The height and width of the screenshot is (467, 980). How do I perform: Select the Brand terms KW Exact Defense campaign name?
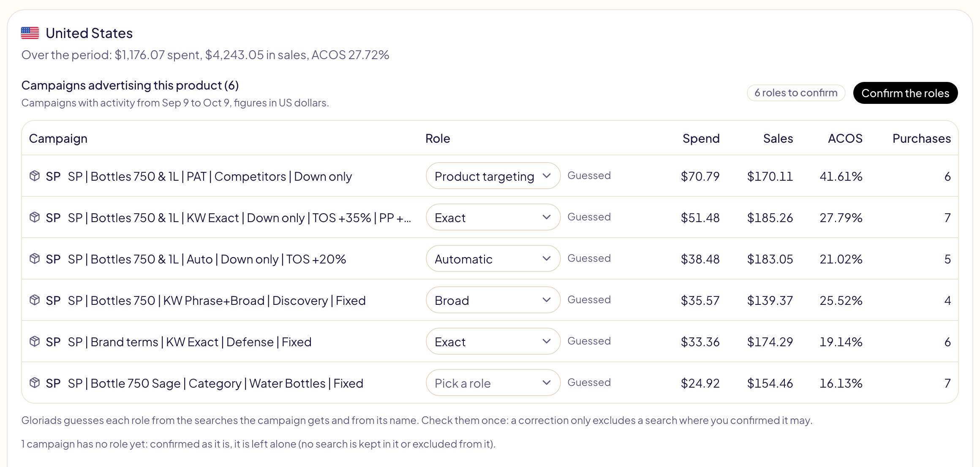click(190, 342)
